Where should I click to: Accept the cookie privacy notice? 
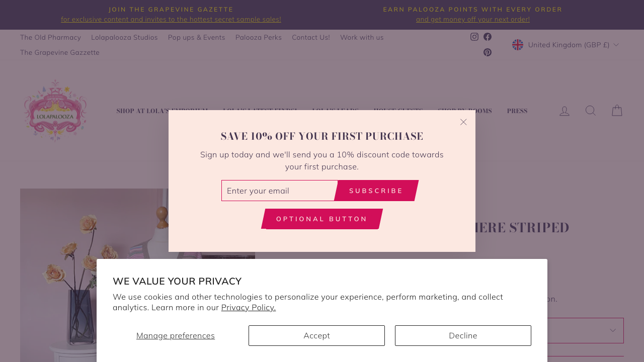(x=316, y=335)
